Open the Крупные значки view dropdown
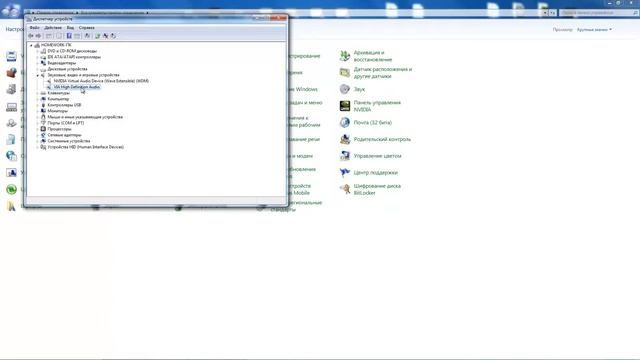 click(594, 30)
